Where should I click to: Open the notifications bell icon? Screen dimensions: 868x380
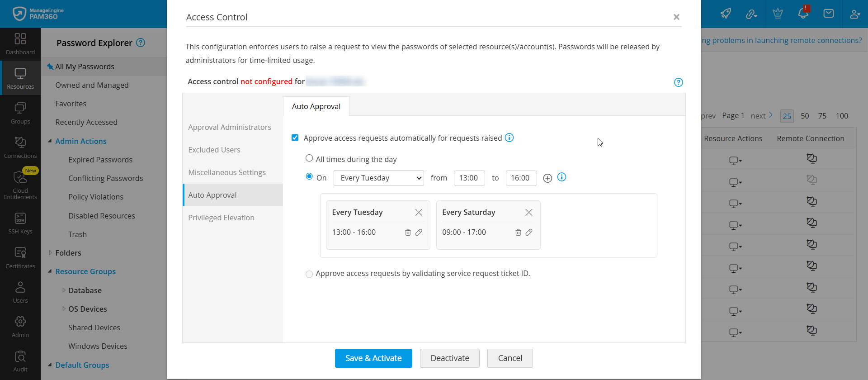[x=803, y=14]
